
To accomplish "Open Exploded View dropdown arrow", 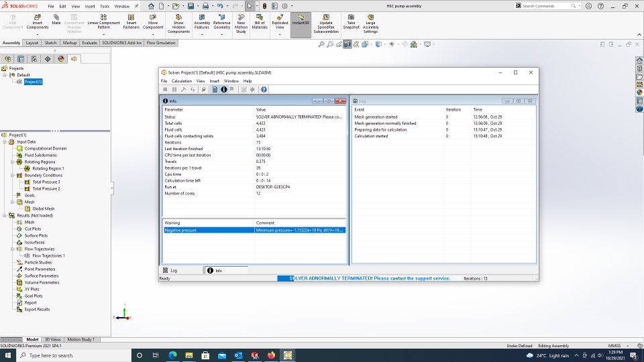I will (280, 35).
